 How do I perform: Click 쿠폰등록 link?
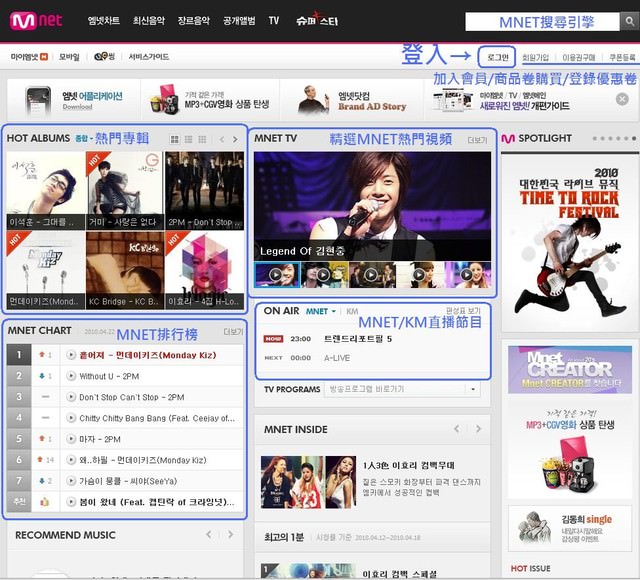(622, 58)
